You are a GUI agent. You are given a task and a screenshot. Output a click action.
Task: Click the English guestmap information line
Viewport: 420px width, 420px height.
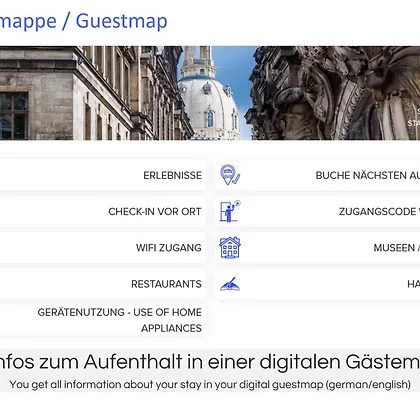210,384
